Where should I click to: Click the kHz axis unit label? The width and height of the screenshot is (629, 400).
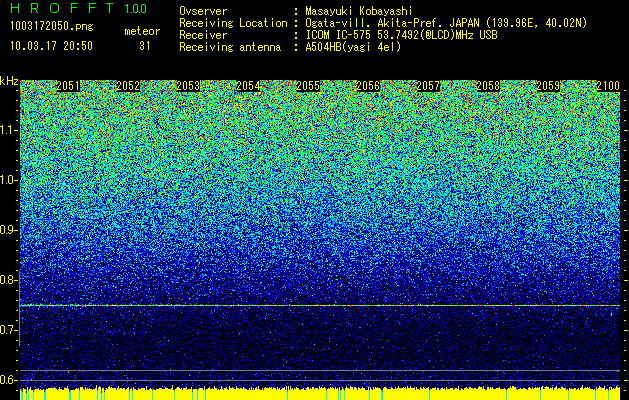point(9,81)
